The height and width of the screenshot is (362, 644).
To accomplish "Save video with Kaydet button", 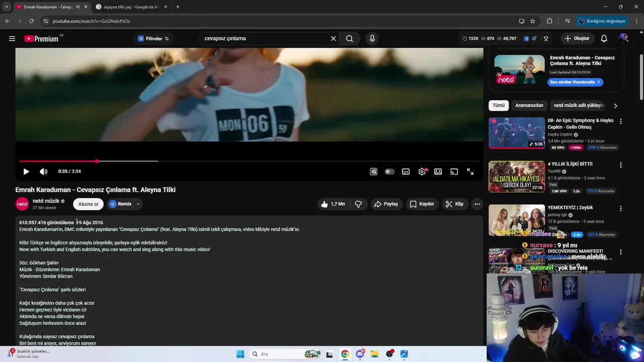I will pyautogui.click(x=422, y=204).
